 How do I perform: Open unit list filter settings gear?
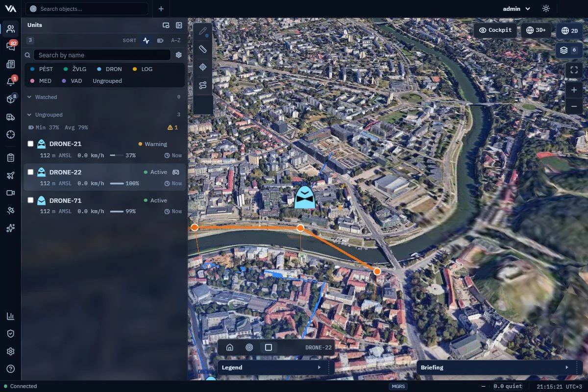tap(179, 55)
